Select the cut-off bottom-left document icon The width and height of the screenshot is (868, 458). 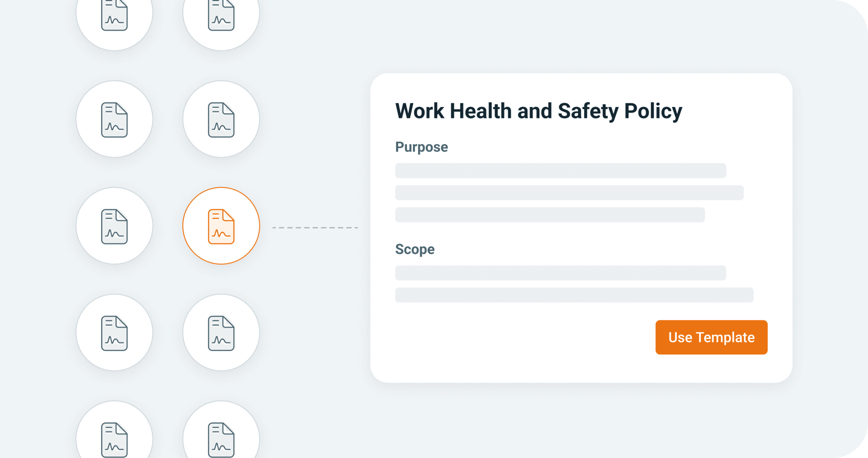click(x=114, y=431)
